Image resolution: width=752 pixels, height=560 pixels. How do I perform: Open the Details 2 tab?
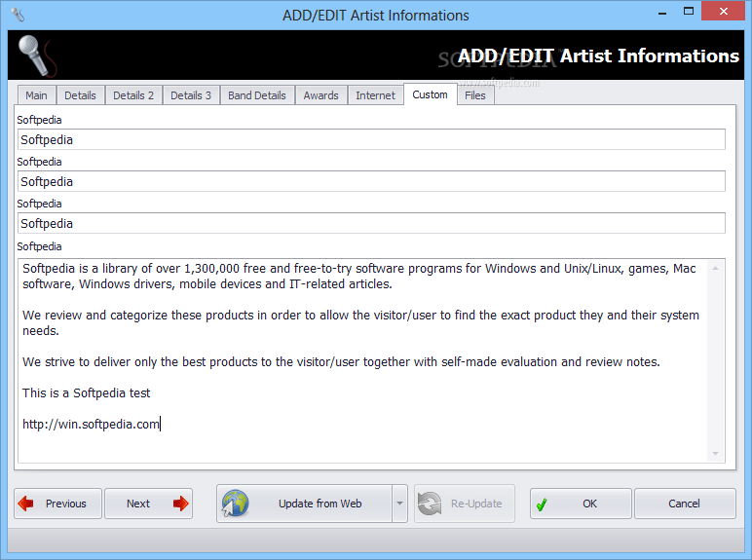(133, 95)
